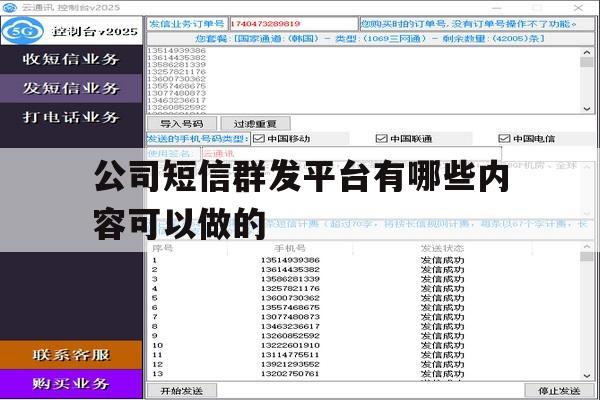The width and height of the screenshot is (600, 400).
Task: Select table row with 13557468675
Action: click(x=364, y=307)
